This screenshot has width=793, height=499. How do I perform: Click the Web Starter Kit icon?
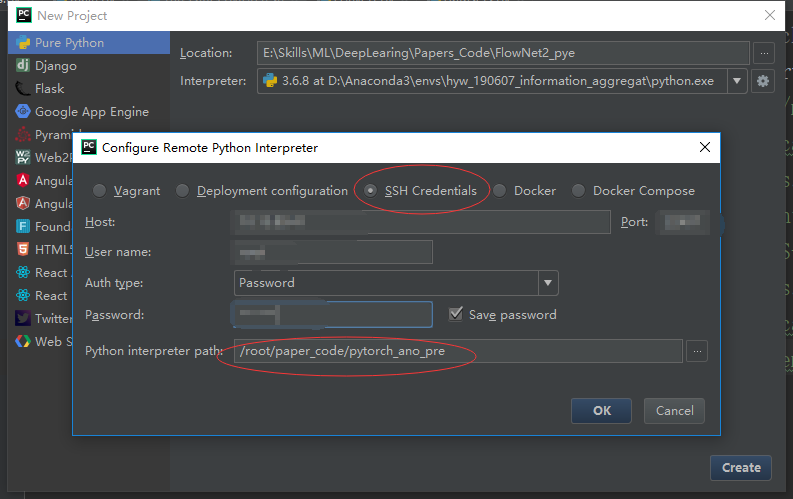23,341
